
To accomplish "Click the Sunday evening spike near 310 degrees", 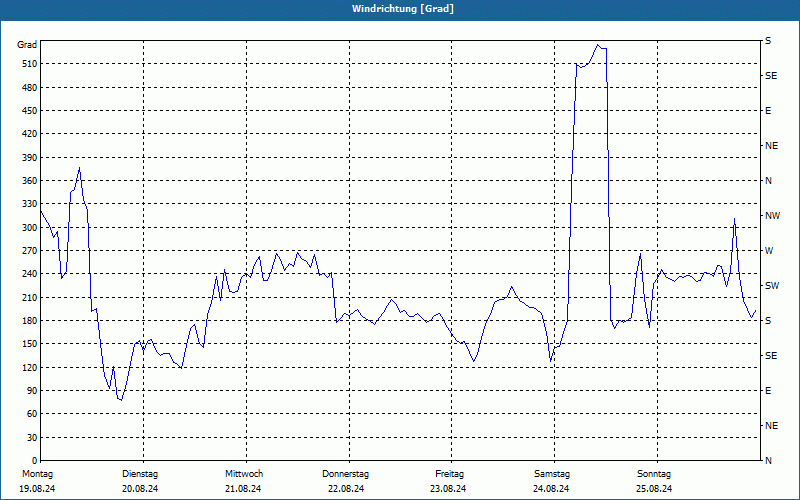I will 734,219.
